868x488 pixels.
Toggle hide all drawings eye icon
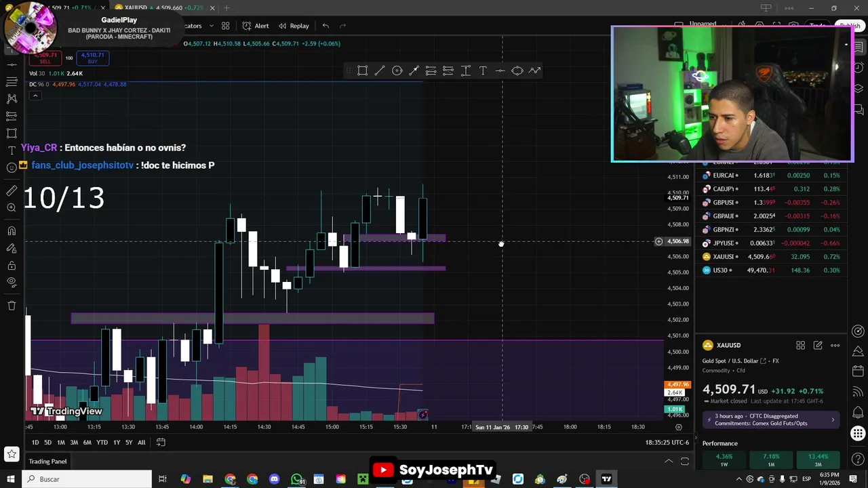12,283
